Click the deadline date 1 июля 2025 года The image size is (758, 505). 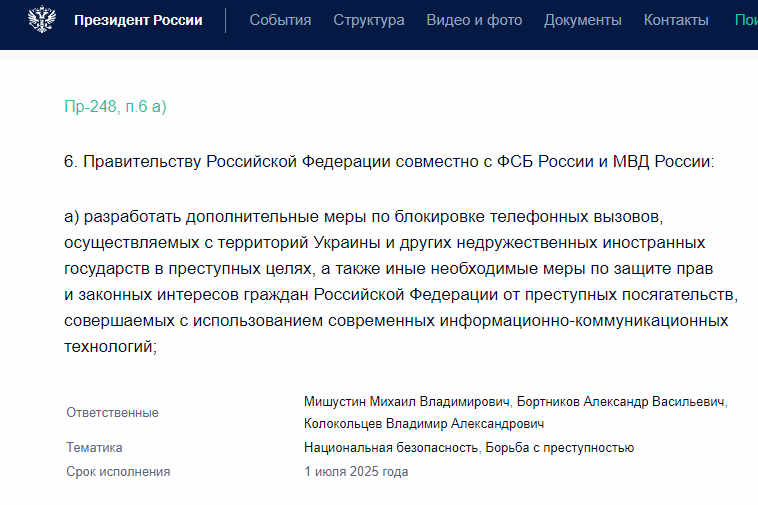click(356, 472)
